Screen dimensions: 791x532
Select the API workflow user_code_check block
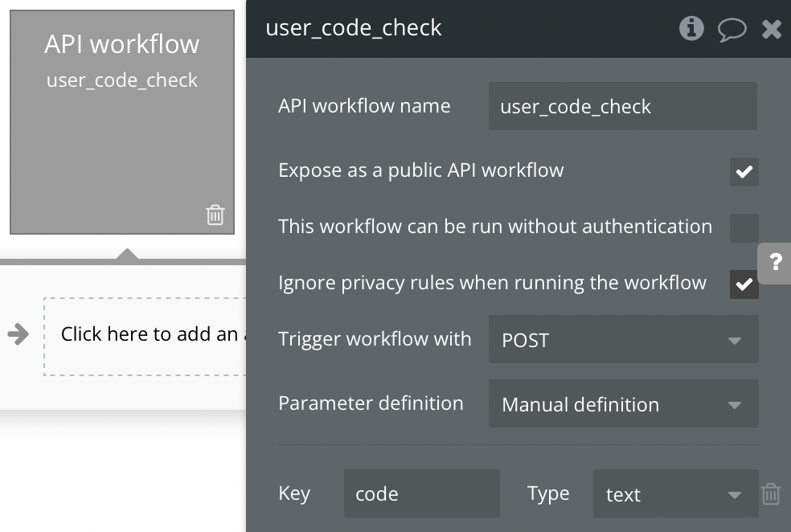click(x=122, y=121)
